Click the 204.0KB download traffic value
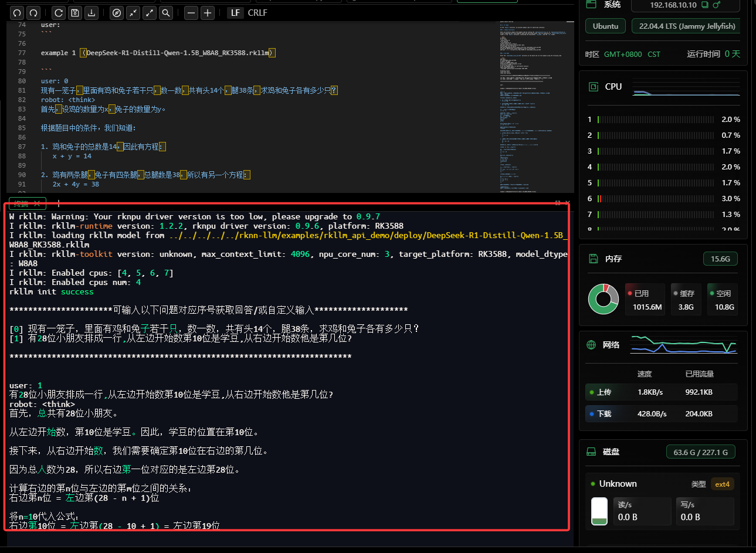The width and height of the screenshot is (756, 553). point(699,414)
